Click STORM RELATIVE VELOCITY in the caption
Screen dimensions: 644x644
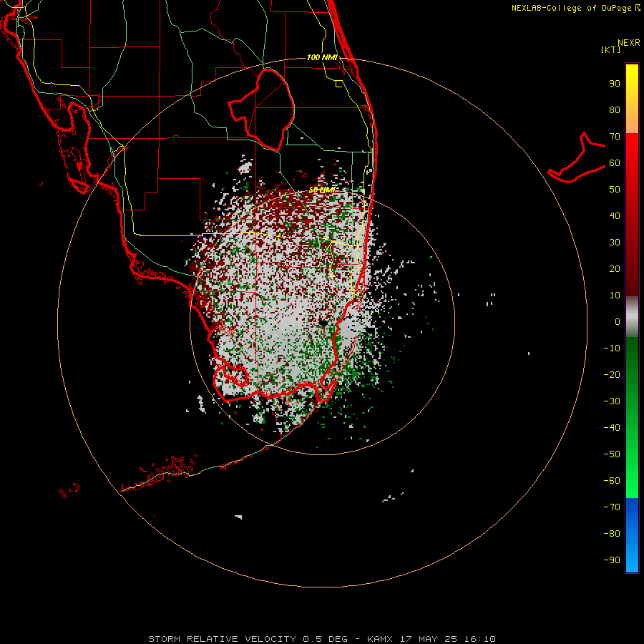(x=222, y=639)
